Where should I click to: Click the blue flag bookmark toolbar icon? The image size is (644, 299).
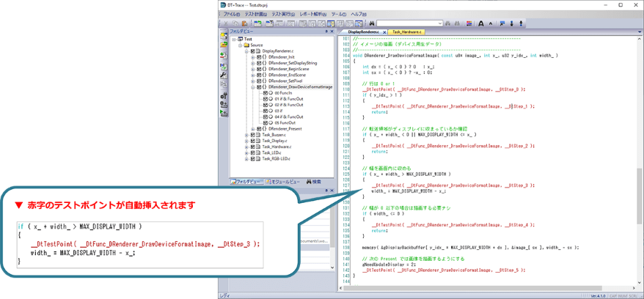coord(502,23)
